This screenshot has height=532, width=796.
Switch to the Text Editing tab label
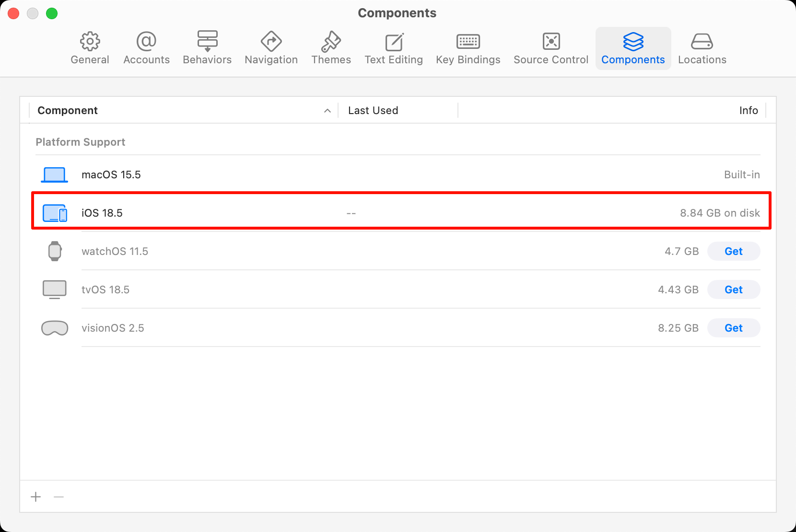click(394, 60)
